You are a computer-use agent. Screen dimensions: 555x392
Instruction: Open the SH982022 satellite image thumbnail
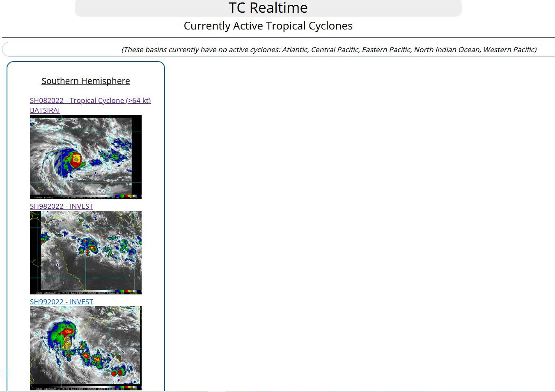point(85,252)
